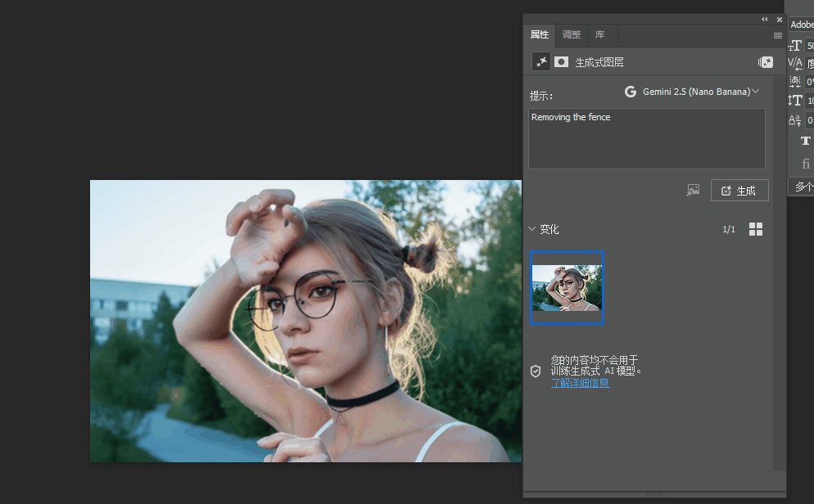Click the shield privacy icon
Viewport: 814px width, 504px height.
(536, 371)
